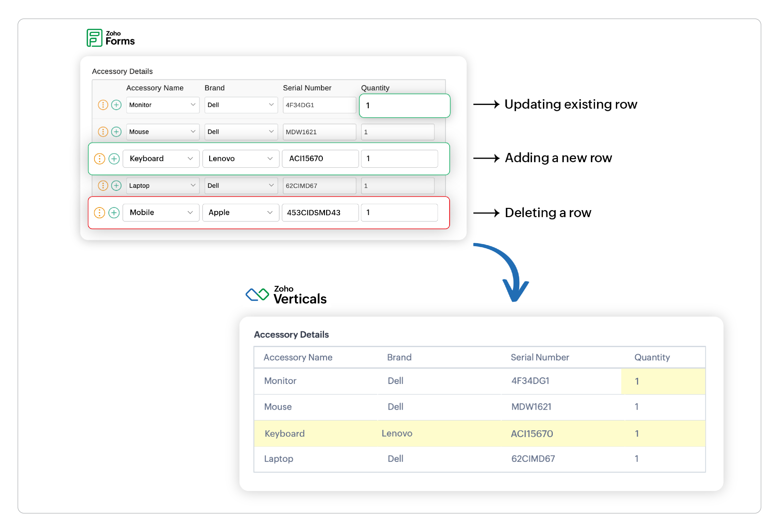Open the Mouse accessory name dropdown

(163, 132)
